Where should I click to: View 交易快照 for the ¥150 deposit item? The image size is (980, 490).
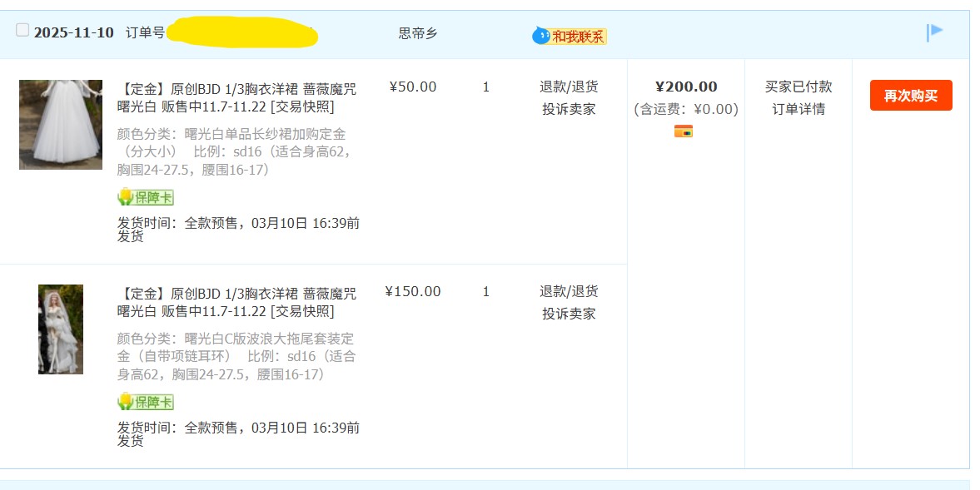(303, 312)
